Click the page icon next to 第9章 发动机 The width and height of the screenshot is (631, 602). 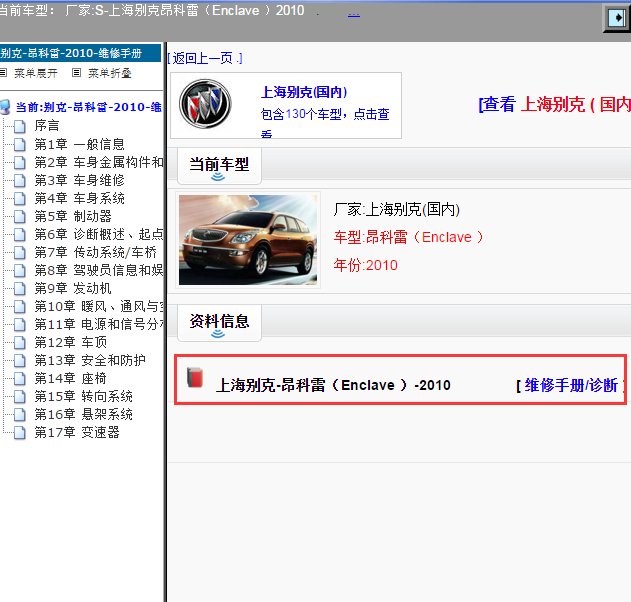pos(20,289)
